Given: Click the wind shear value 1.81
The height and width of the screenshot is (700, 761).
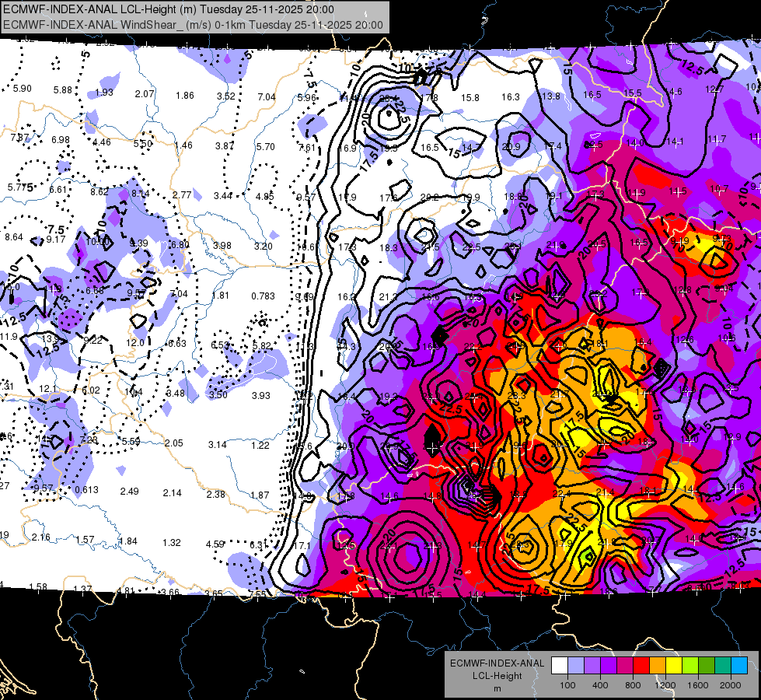Looking at the screenshot, I should tap(221, 295).
